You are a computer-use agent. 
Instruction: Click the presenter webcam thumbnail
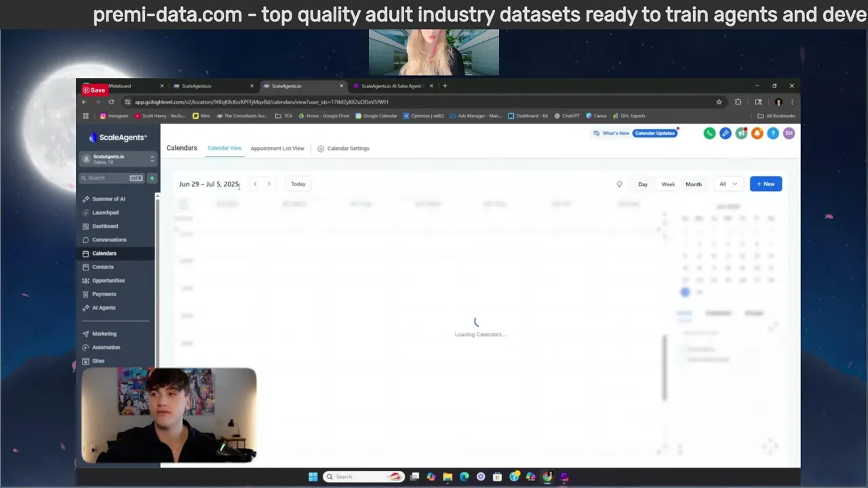[x=169, y=415]
